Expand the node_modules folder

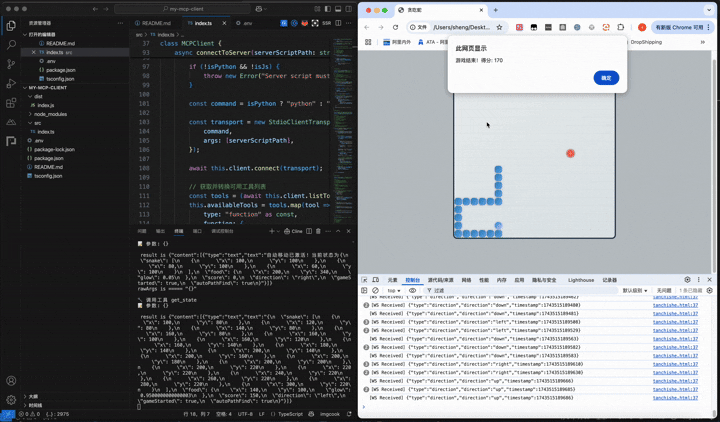(50, 114)
